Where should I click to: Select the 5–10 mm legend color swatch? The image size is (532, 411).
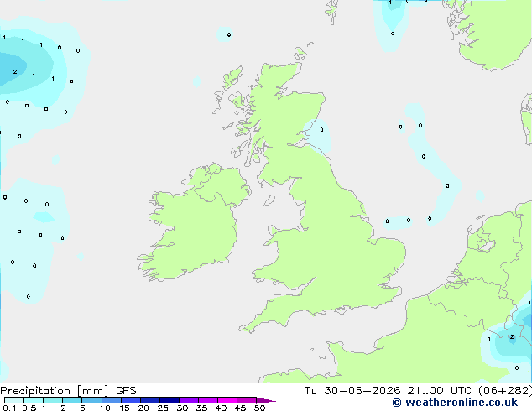(x=91, y=400)
